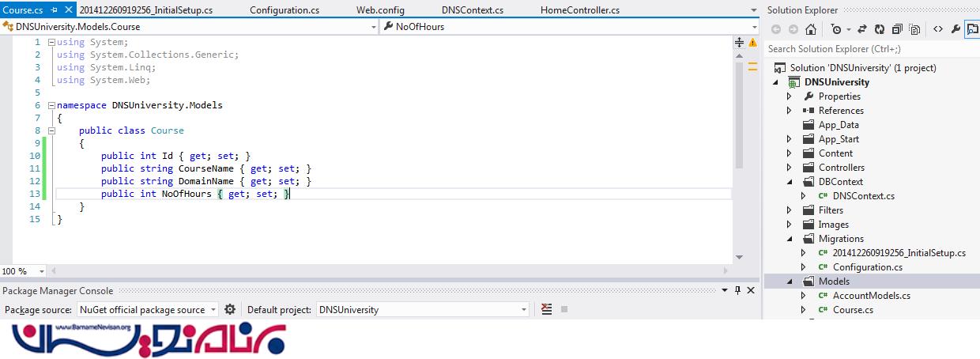Select the Models folder row
Viewport: 980px width, 359px height.
coord(872,282)
